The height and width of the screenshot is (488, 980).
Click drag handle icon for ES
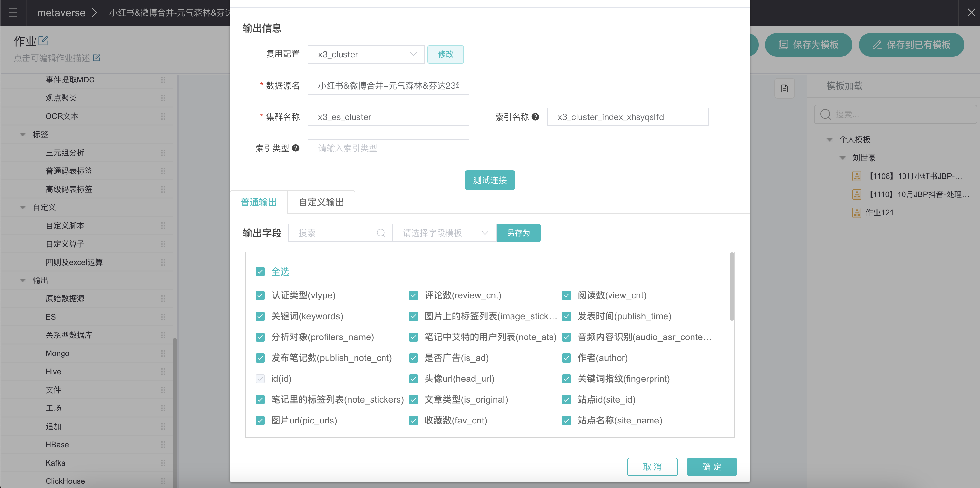click(x=163, y=317)
